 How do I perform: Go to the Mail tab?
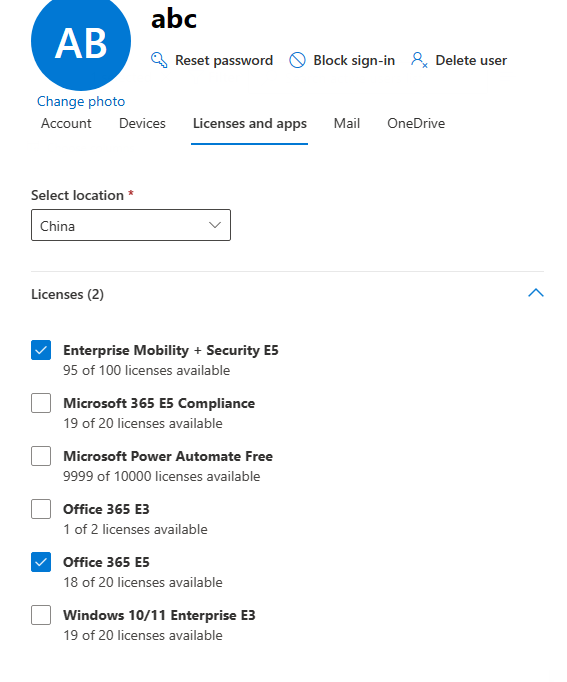pyautogui.click(x=347, y=124)
